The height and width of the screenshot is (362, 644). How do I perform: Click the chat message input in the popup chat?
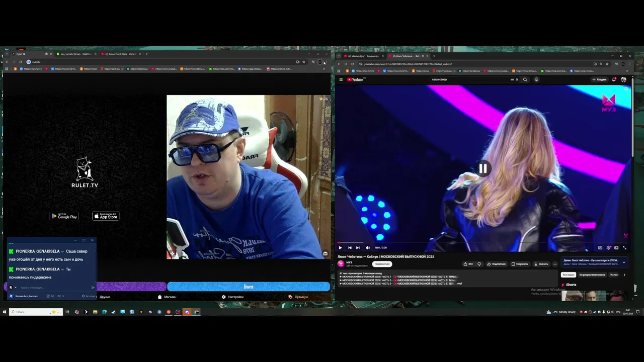point(54,288)
